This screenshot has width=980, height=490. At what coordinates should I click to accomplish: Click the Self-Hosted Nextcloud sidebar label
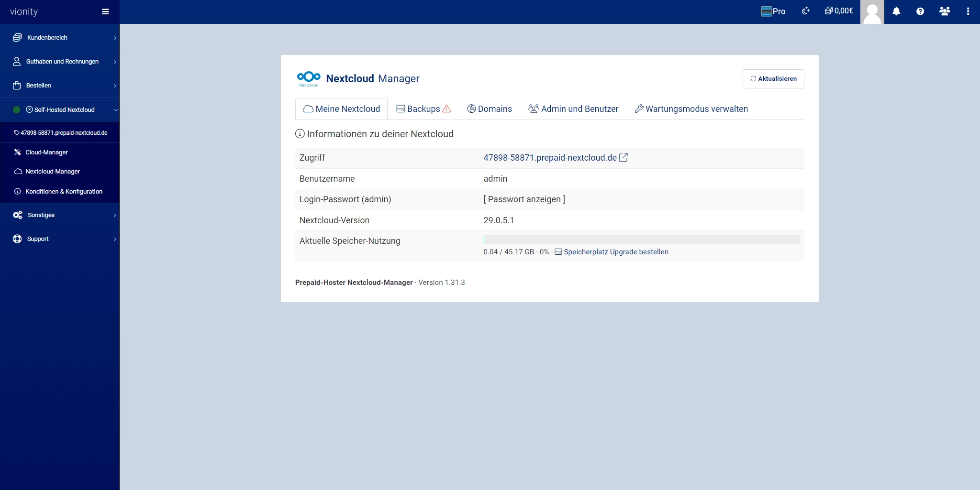(x=64, y=109)
